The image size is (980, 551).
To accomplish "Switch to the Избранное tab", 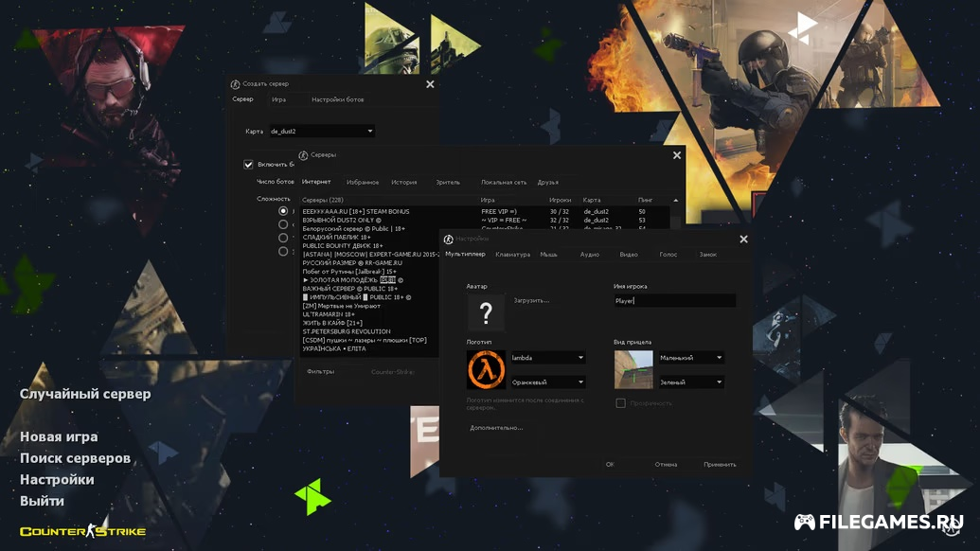I will coord(363,183).
